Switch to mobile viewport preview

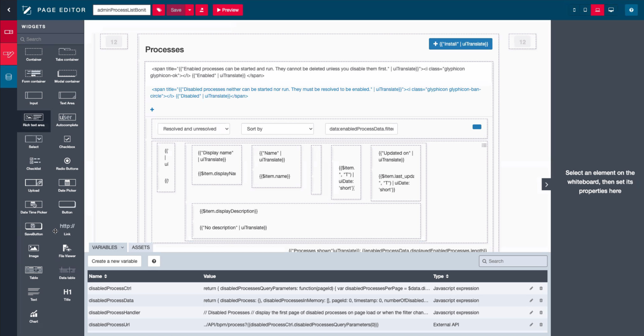pyautogui.click(x=574, y=10)
